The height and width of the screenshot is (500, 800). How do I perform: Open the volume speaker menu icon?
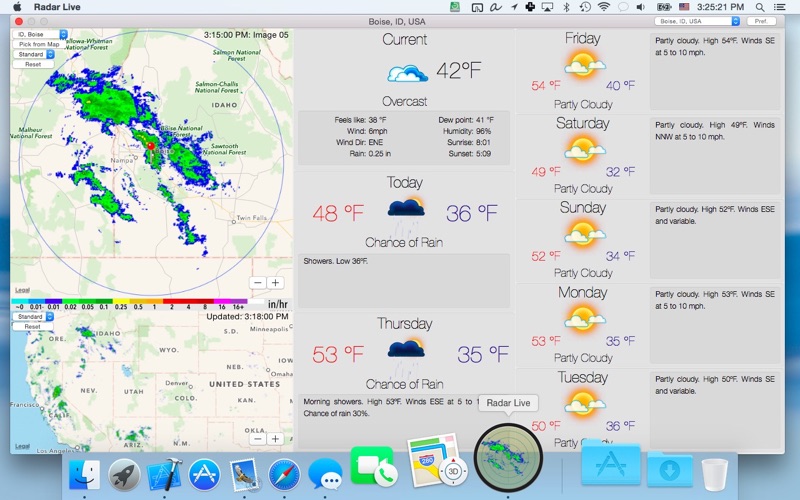(640, 7)
